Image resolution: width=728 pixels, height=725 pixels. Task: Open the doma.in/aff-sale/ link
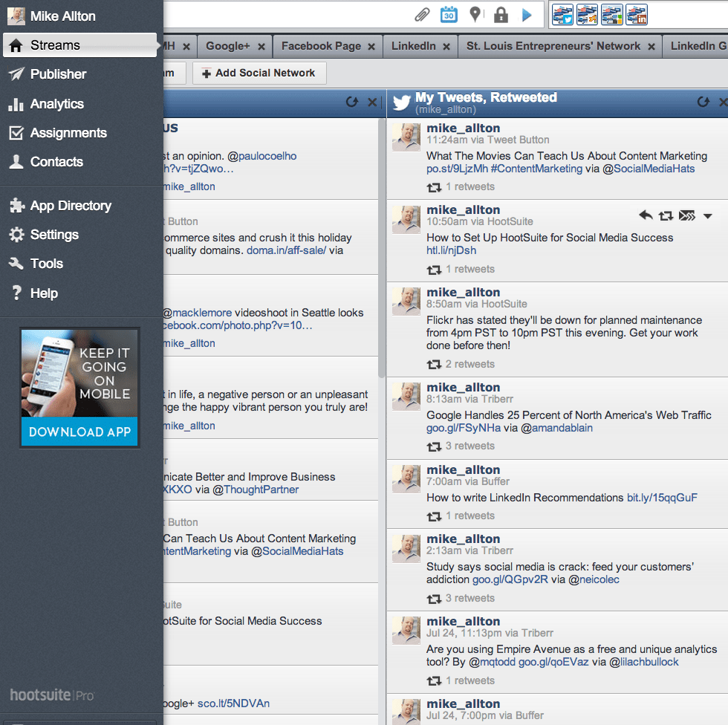pos(286,250)
